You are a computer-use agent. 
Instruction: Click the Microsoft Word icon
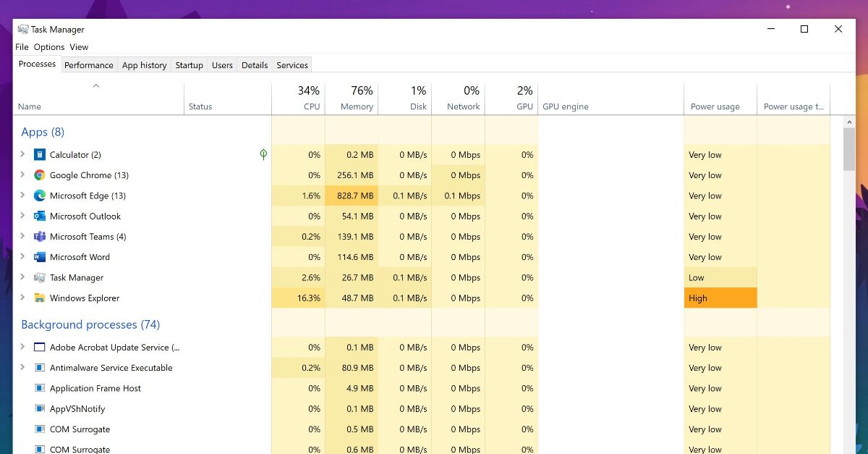click(40, 257)
